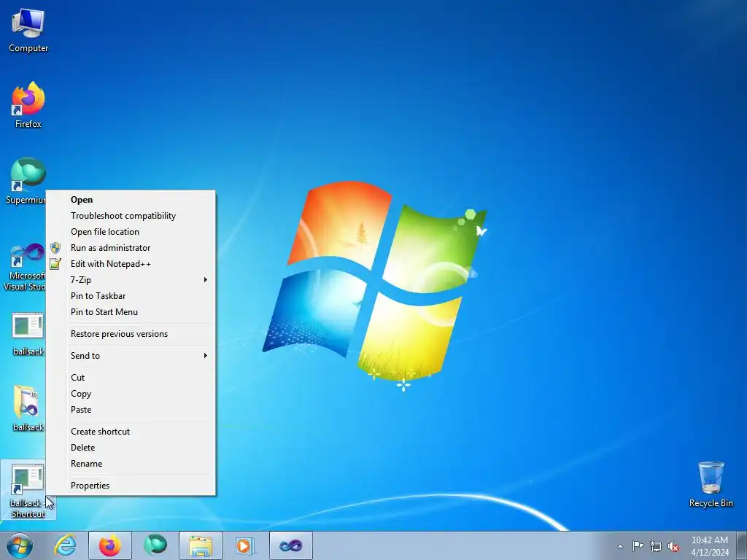Open Windows Media Player from the taskbar
Image resolution: width=747 pixels, height=560 pixels.
[x=245, y=545]
